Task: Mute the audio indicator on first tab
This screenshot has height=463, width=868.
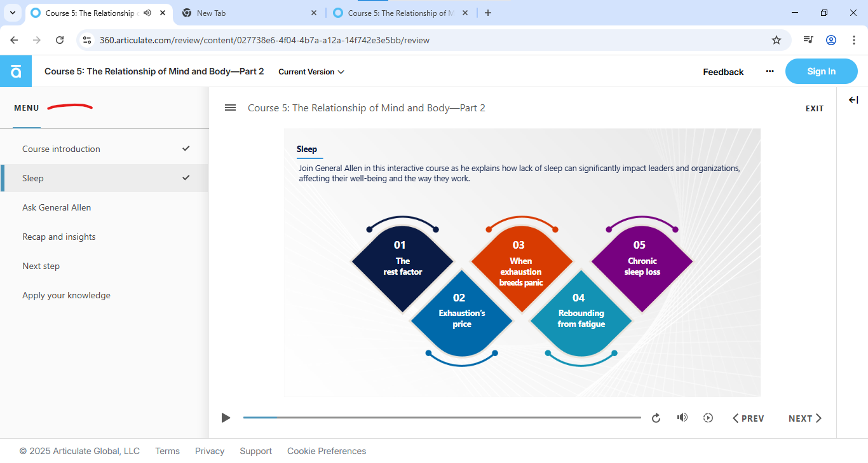Action: tap(147, 13)
